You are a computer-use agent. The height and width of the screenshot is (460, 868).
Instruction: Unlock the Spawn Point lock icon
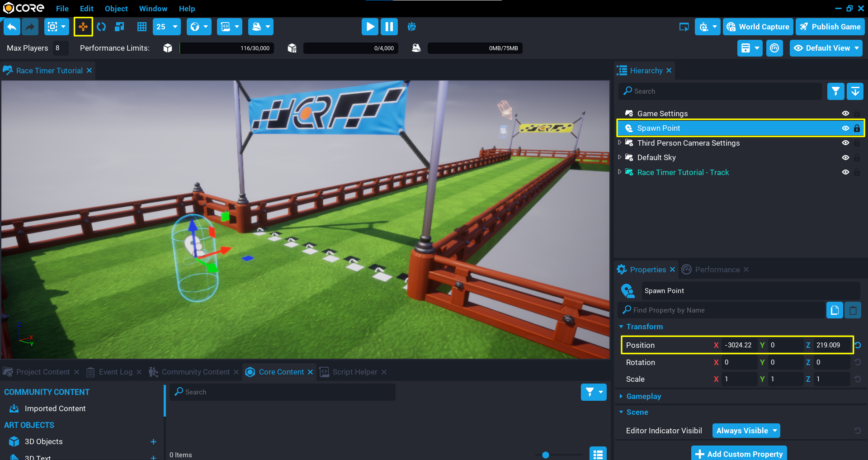pyautogui.click(x=857, y=128)
